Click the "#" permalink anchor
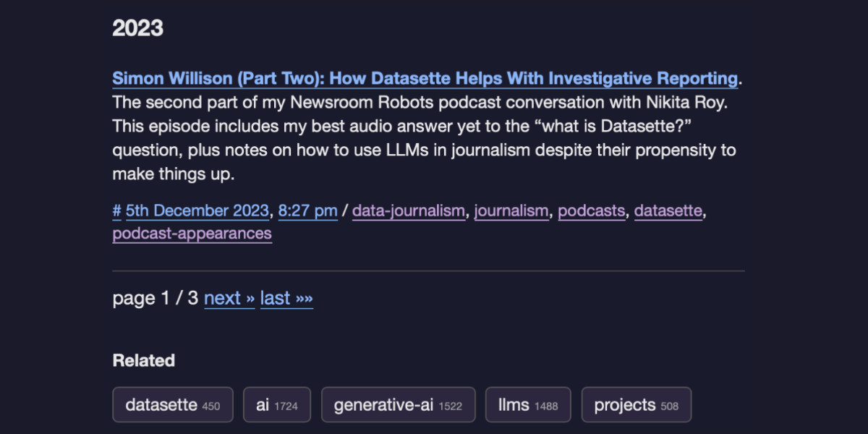Viewport: 868px width, 434px height. click(x=115, y=210)
